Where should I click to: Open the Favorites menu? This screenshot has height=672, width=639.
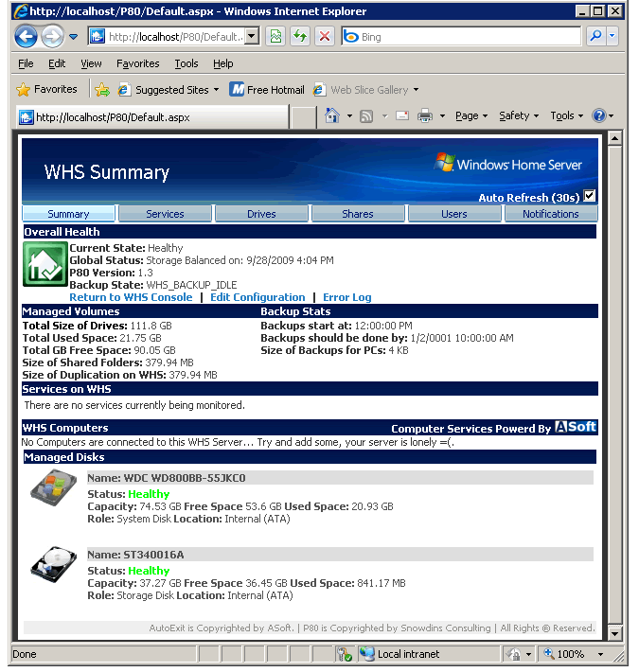point(138,63)
